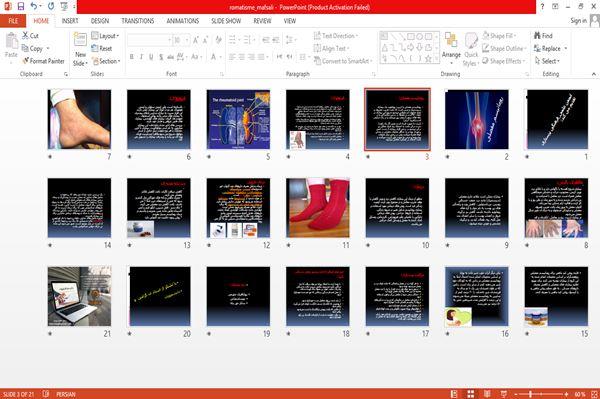Click Slide Sorter view icon in status bar

point(471,394)
